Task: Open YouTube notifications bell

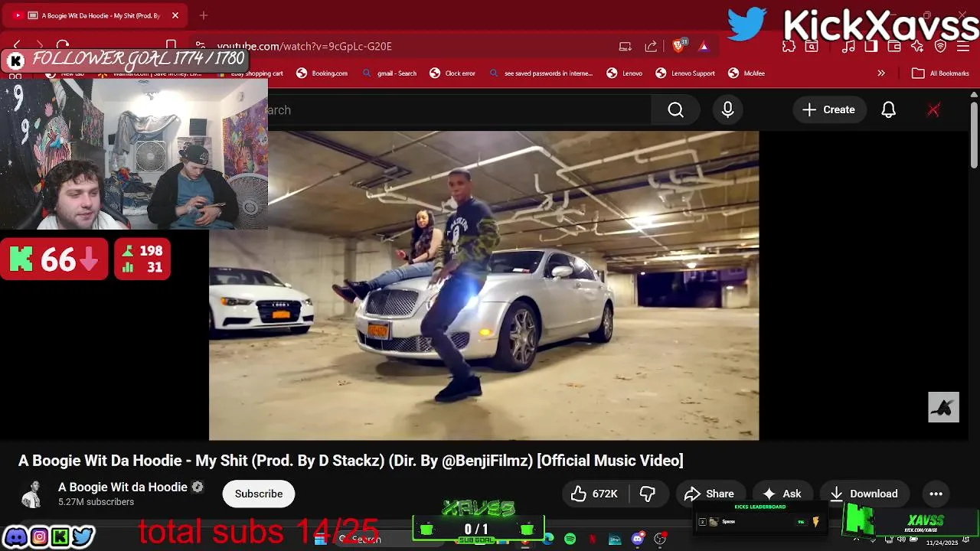Action: tap(888, 110)
